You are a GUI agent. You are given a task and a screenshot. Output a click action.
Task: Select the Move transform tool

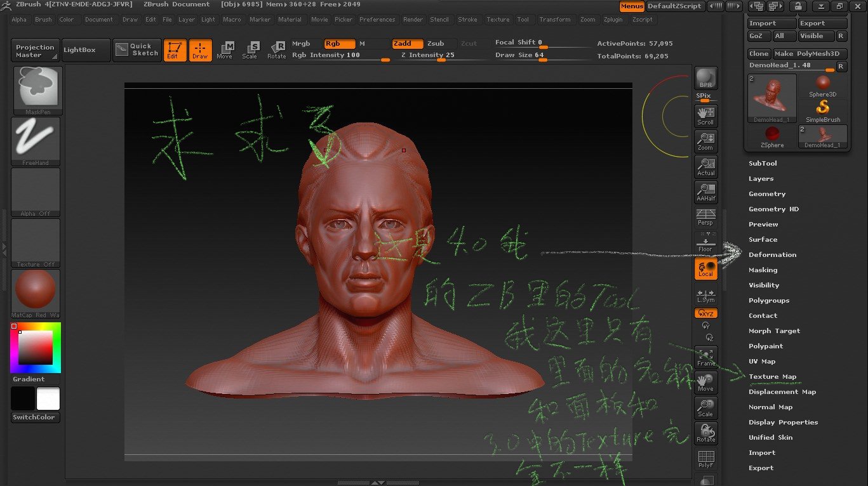pos(225,50)
